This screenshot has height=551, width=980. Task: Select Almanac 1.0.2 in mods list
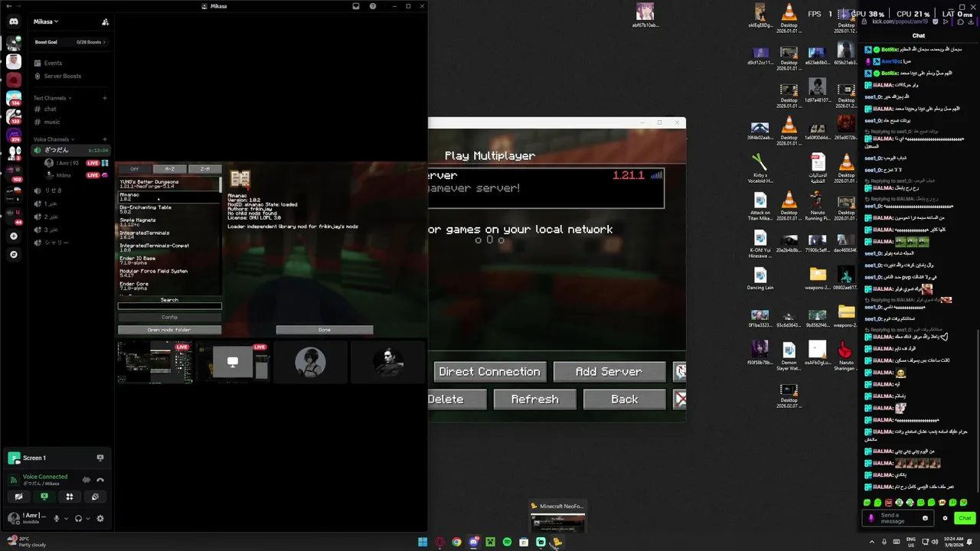169,197
